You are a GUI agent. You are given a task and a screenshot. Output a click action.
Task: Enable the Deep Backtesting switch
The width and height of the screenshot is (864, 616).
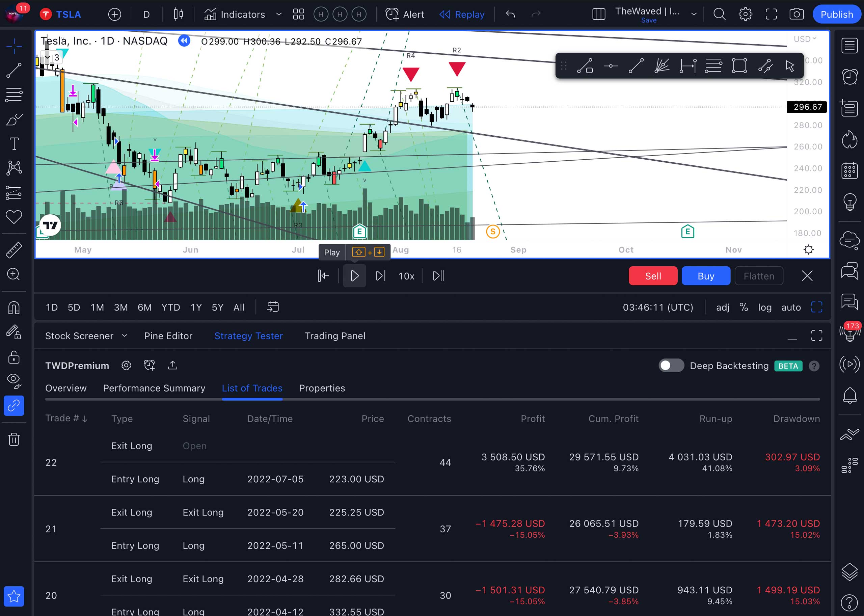(671, 366)
